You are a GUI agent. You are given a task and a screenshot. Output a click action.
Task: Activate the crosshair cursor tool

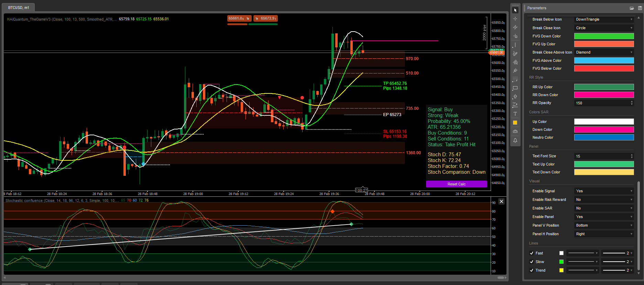click(515, 19)
